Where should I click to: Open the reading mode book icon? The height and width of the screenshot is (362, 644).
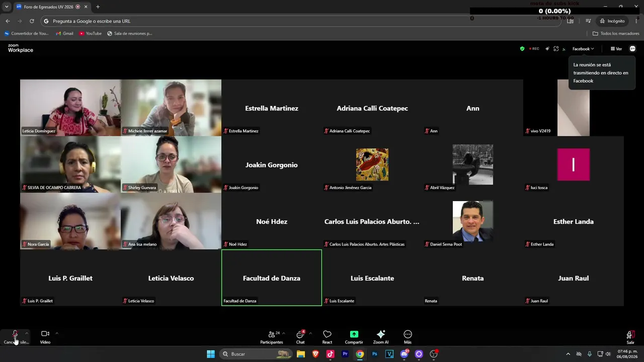[x=570, y=21]
